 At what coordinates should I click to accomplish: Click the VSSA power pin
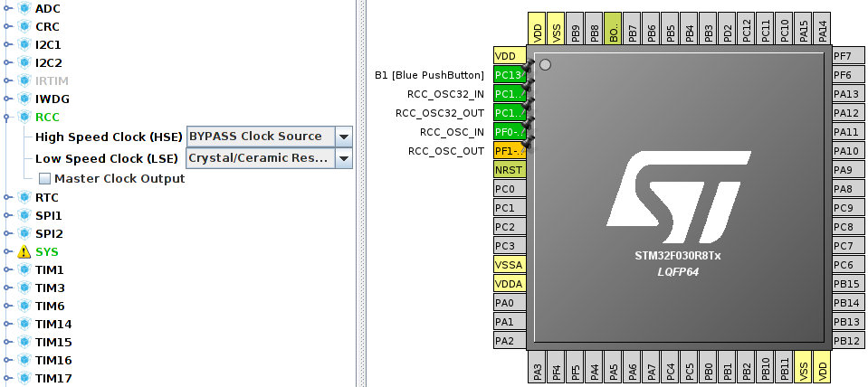pyautogui.click(x=510, y=265)
